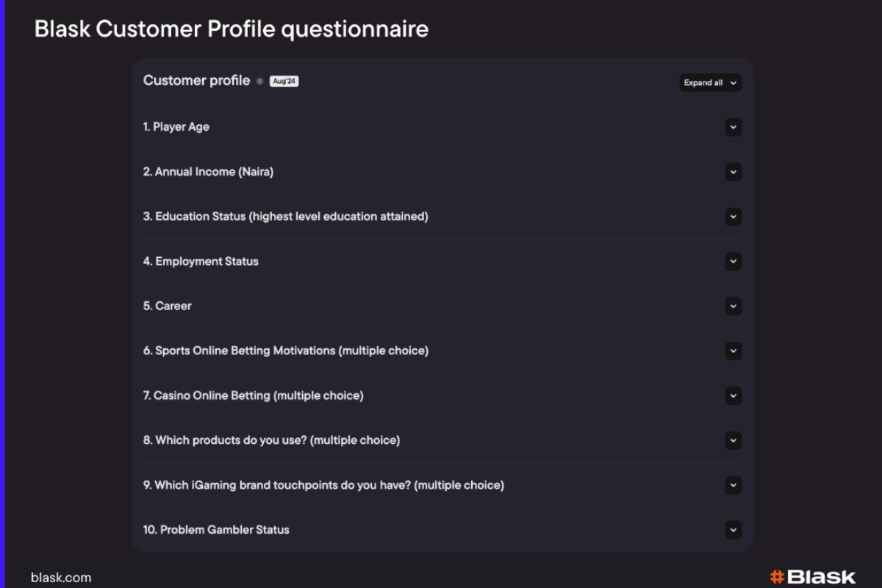Screen dimensions: 882x588
Task: Click the info icon beside Customer profile
Action: (x=259, y=82)
